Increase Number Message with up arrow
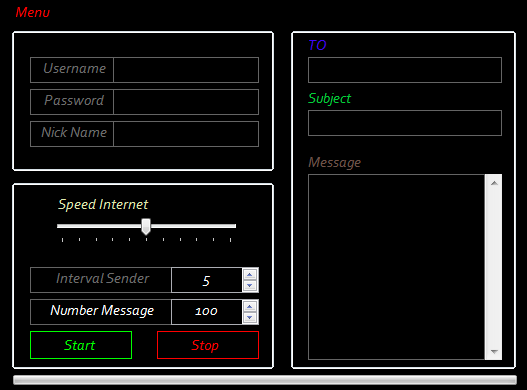Viewport: 527px width, 390px height. pos(249,306)
